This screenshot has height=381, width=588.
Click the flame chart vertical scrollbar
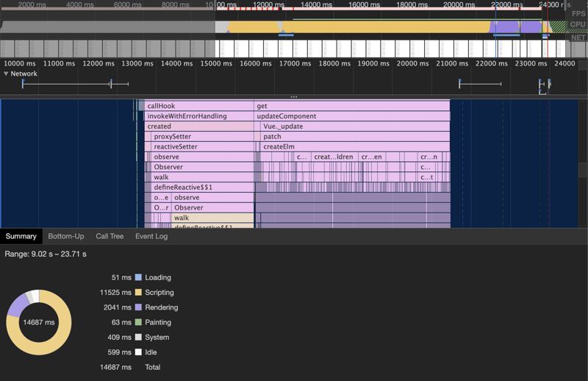click(x=583, y=169)
